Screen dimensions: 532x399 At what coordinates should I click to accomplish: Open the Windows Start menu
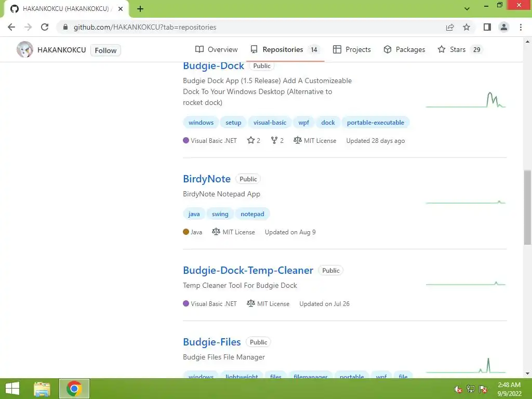pyautogui.click(x=12, y=389)
